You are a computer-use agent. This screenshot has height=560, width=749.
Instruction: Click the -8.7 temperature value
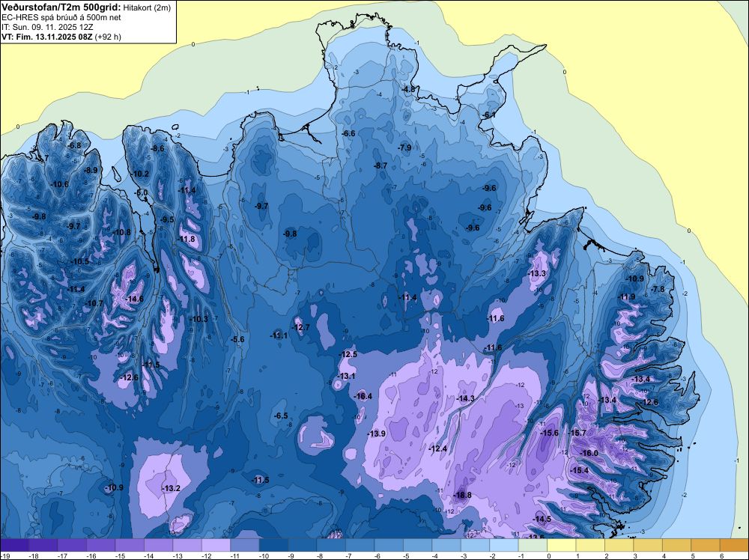(x=380, y=165)
